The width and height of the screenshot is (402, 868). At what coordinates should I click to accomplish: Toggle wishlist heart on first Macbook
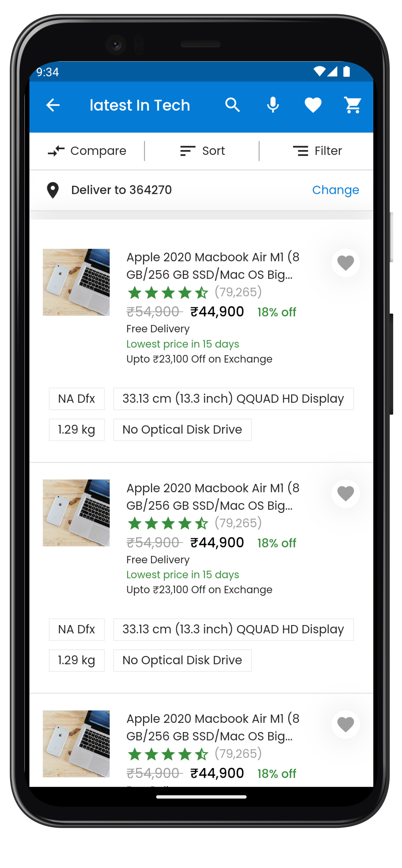click(x=345, y=263)
